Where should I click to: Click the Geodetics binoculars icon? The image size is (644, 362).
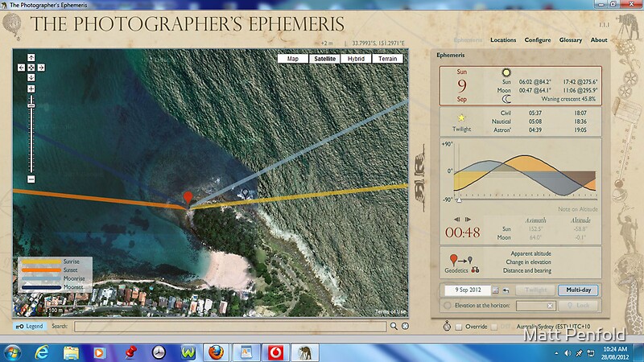tap(475, 270)
